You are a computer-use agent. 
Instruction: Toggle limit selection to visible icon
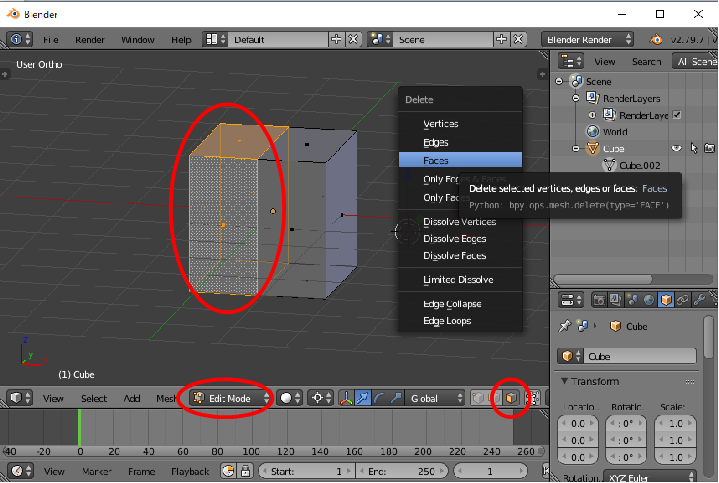click(533, 398)
